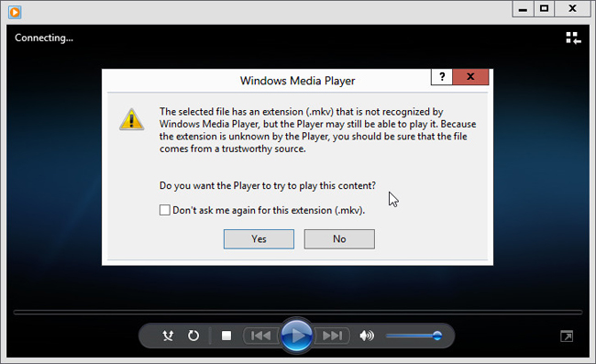Click Yes to play the content
Image resolution: width=596 pixels, height=364 pixels.
pyautogui.click(x=259, y=239)
